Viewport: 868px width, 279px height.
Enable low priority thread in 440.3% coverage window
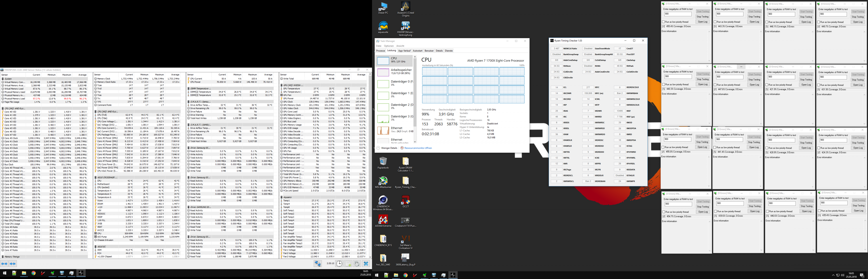[x=664, y=84]
